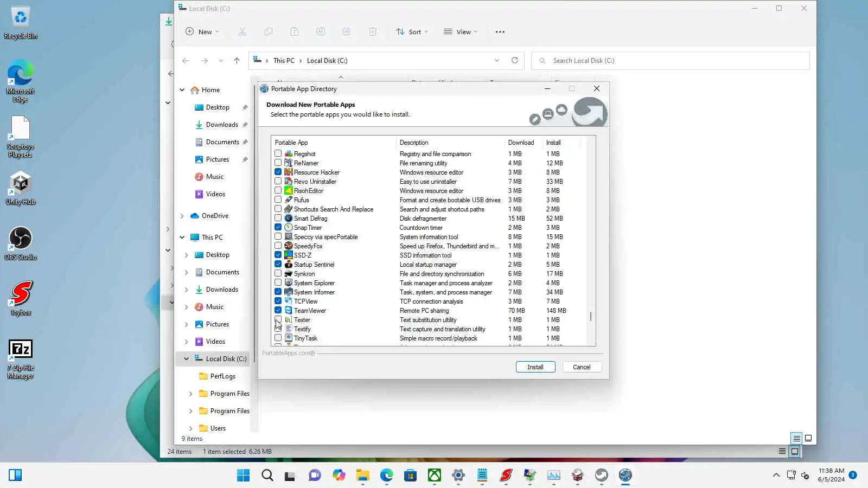Click the Revo Uninstaller app icon

pos(289,182)
